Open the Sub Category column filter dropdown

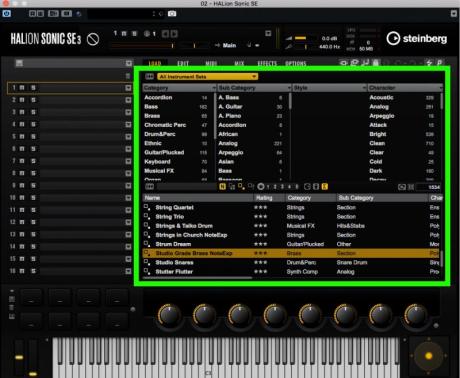click(289, 88)
